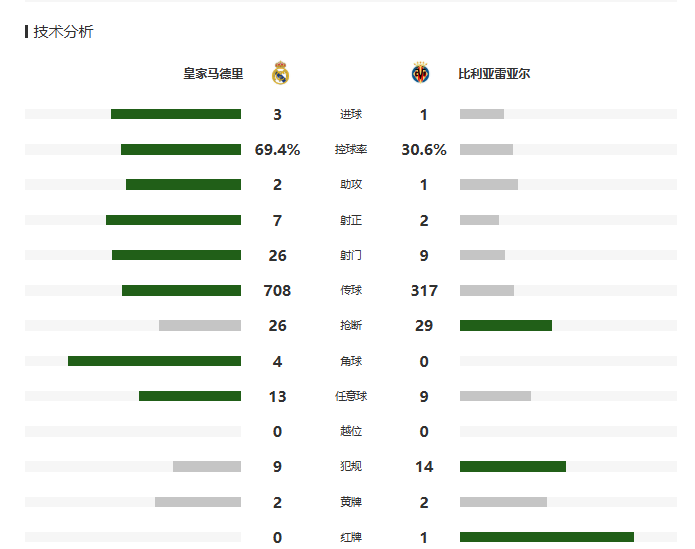Click Villarreal's green 犯规 bar

512,467
